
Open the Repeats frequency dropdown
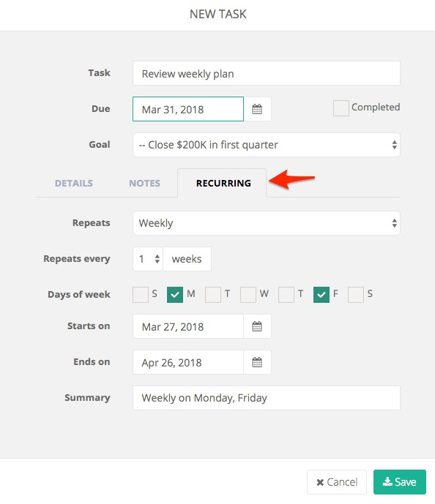tap(267, 223)
